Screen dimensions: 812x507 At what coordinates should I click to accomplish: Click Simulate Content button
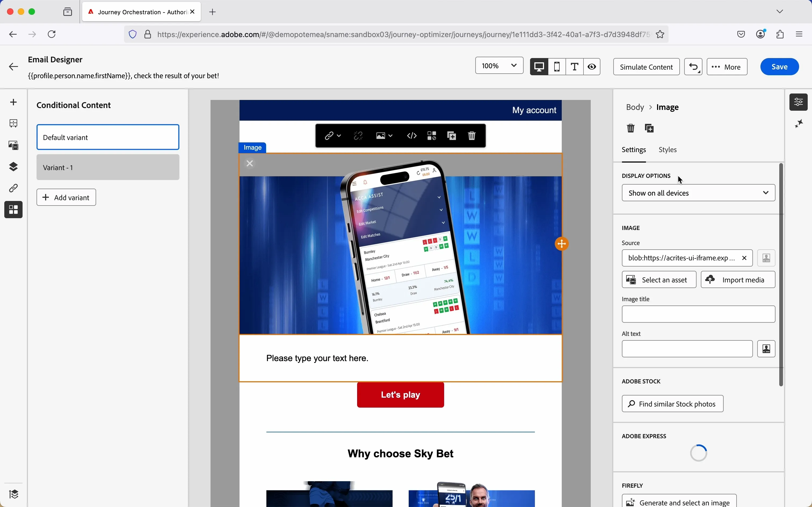coord(646,67)
